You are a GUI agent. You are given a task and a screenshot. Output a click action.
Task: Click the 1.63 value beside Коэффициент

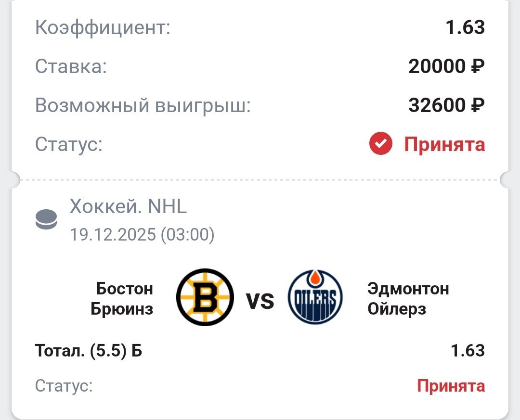(465, 27)
